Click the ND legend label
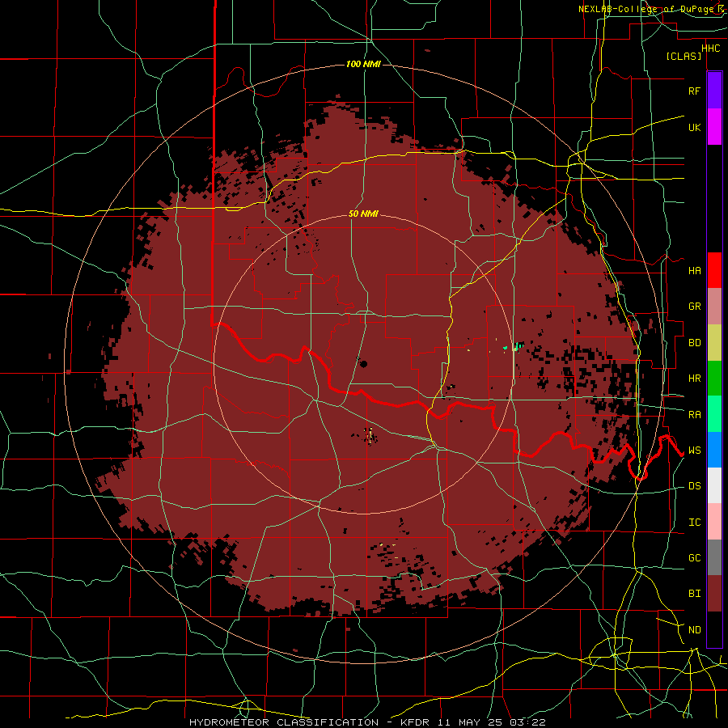This screenshot has height=728, width=728. [694, 630]
